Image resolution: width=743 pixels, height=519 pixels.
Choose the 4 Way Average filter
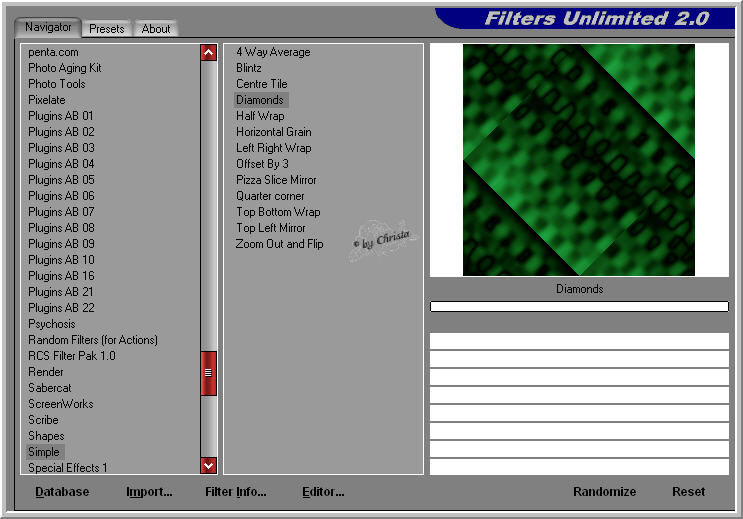pyautogui.click(x=273, y=52)
